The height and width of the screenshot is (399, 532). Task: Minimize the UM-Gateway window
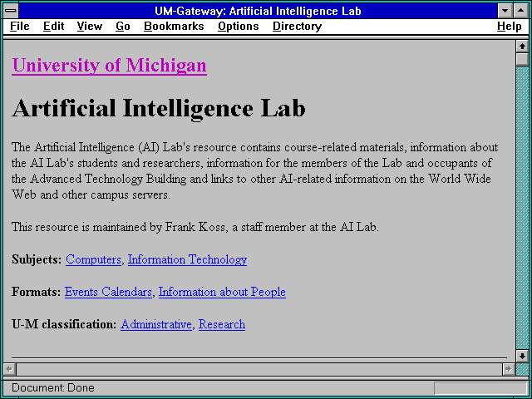point(505,11)
